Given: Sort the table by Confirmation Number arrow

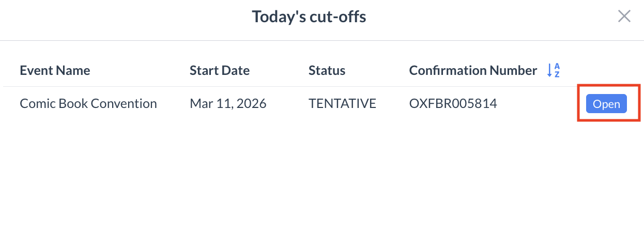Looking at the screenshot, I should tap(550, 71).
